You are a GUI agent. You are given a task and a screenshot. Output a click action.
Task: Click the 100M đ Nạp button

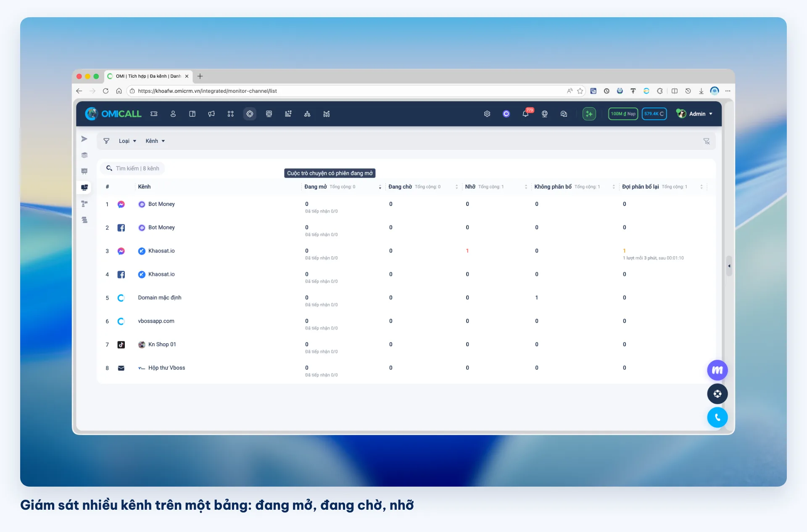tap(623, 114)
